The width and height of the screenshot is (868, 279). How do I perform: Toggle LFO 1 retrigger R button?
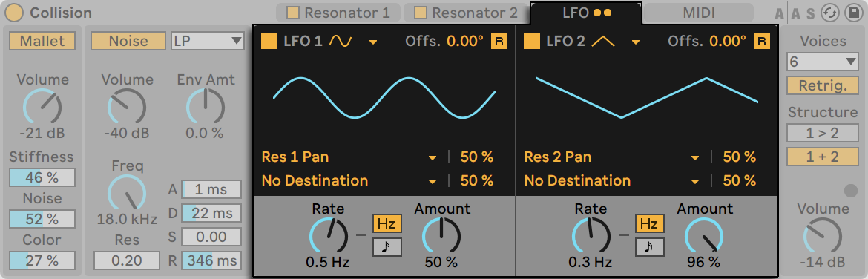[x=499, y=41]
